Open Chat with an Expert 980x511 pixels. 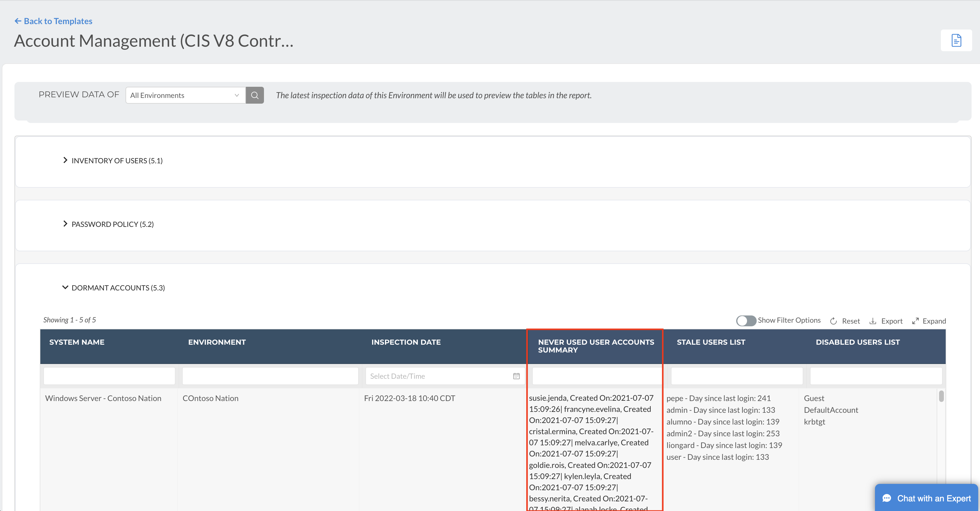click(x=933, y=498)
